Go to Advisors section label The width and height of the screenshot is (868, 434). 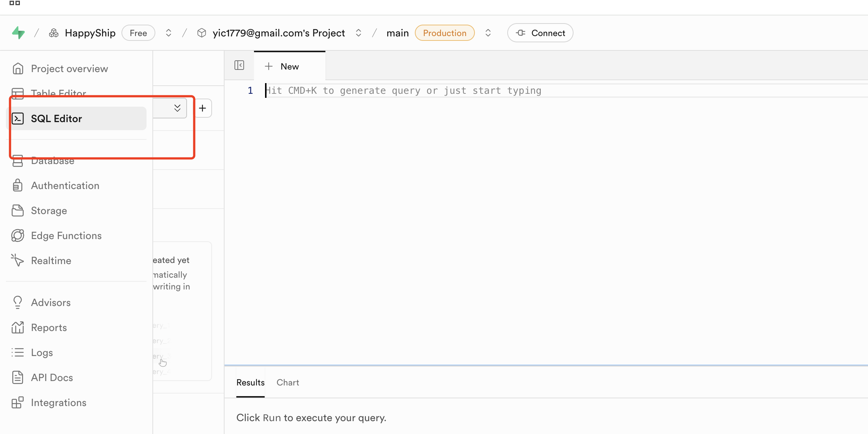[51, 302]
